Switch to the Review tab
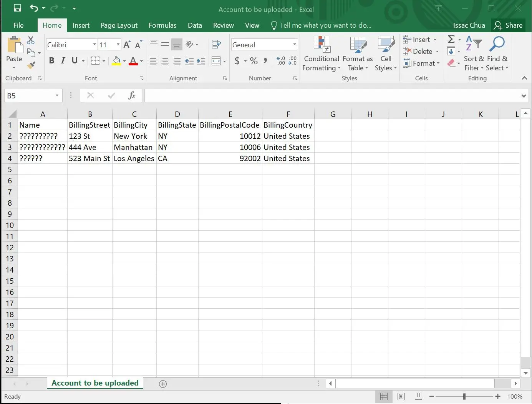Screen dimensions: 532x404 224,25
